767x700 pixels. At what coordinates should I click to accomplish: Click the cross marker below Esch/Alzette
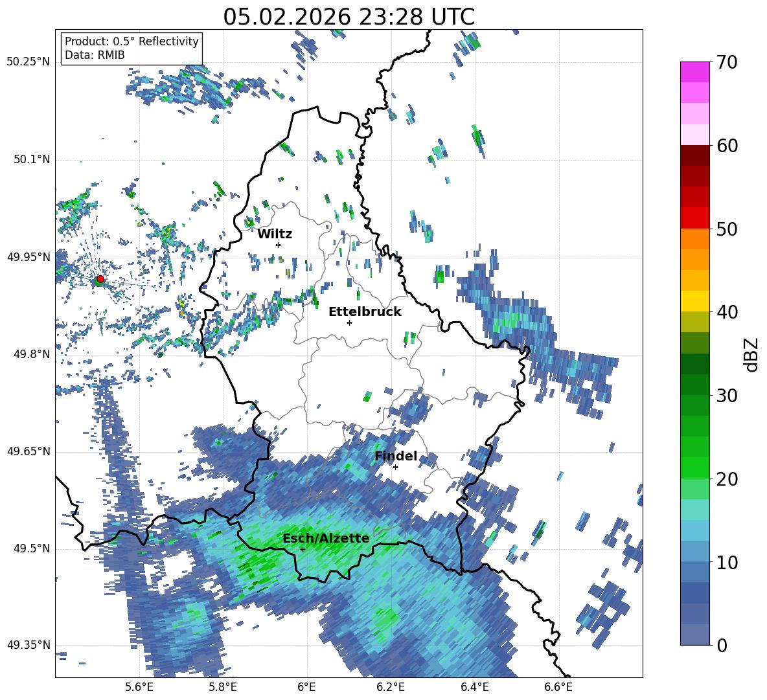pos(303,549)
